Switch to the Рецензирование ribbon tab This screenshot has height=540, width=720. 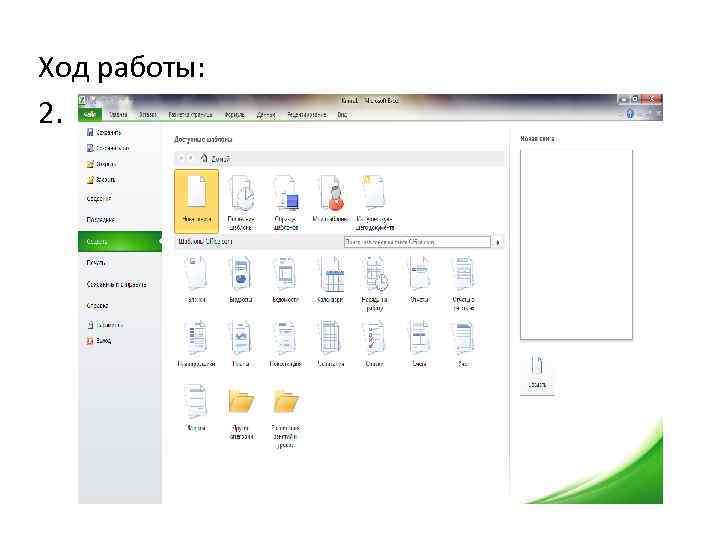pos(307,114)
